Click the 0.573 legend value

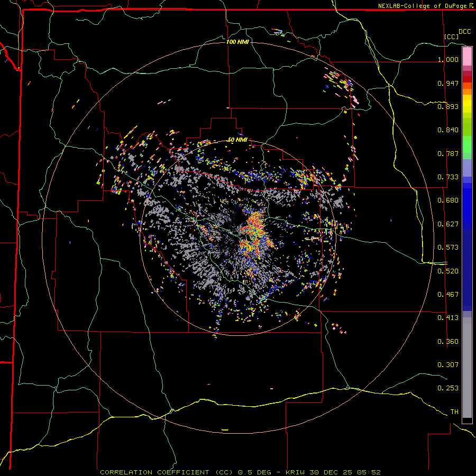click(x=448, y=247)
